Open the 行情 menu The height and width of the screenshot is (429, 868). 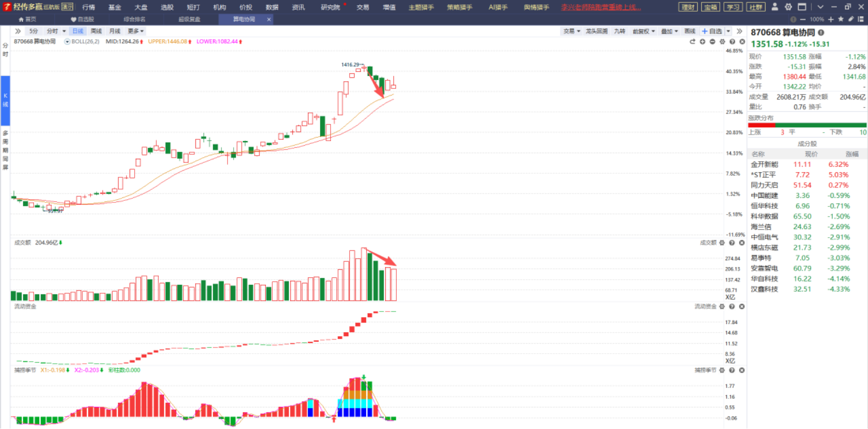point(88,7)
